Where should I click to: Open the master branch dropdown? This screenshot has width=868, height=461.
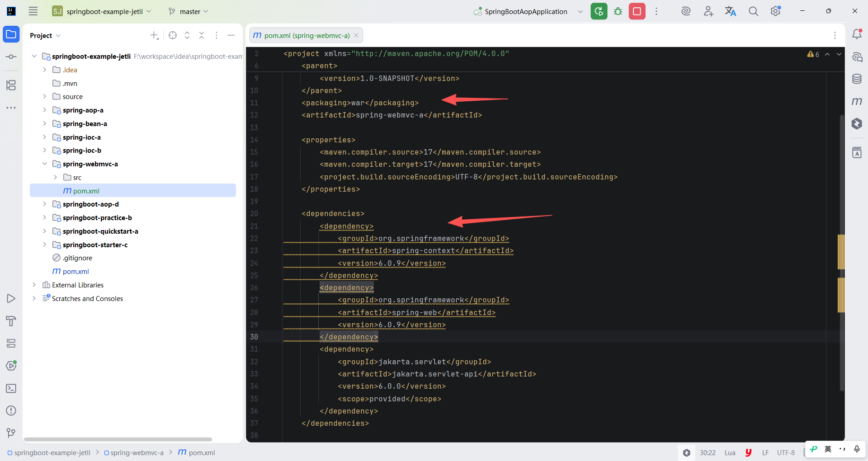(188, 11)
